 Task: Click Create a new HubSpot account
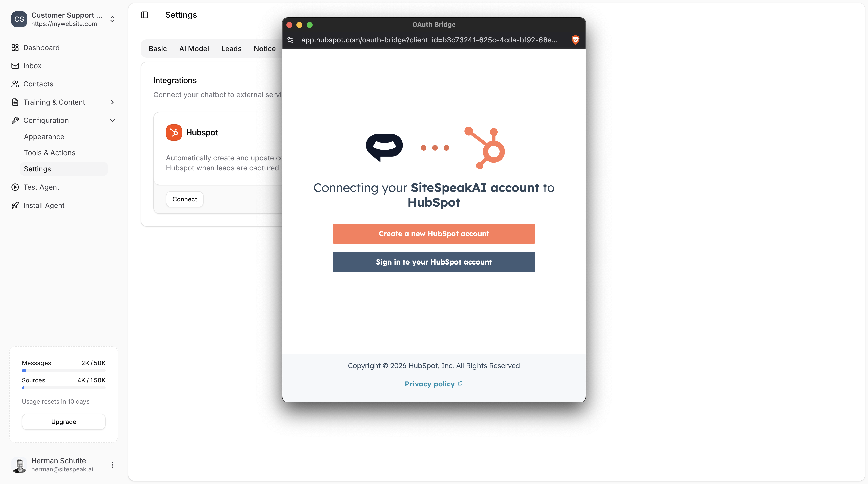click(434, 233)
